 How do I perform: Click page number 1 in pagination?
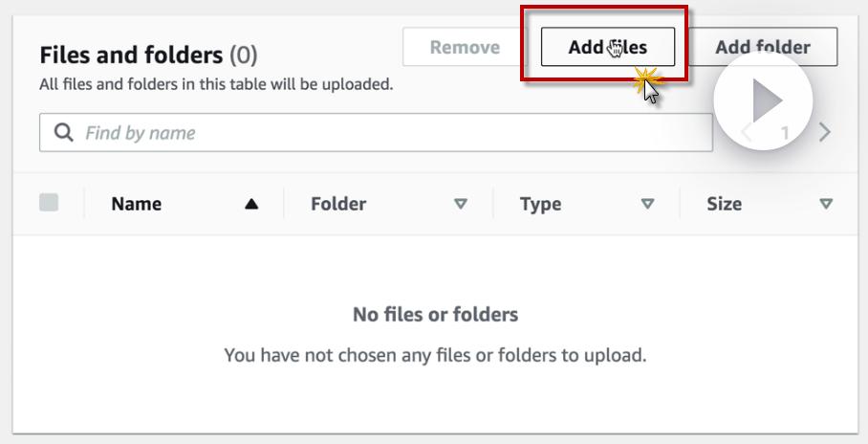(x=785, y=133)
